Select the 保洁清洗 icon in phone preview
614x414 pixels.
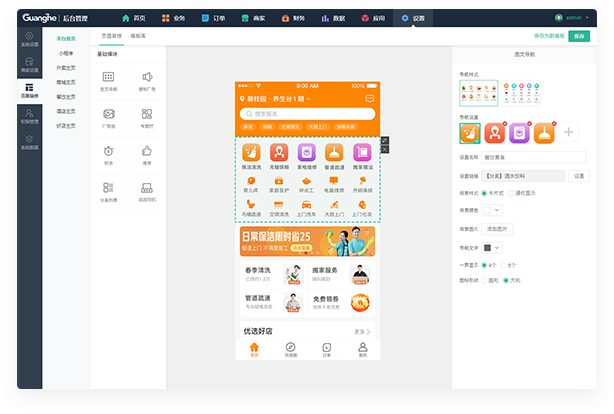(x=252, y=154)
